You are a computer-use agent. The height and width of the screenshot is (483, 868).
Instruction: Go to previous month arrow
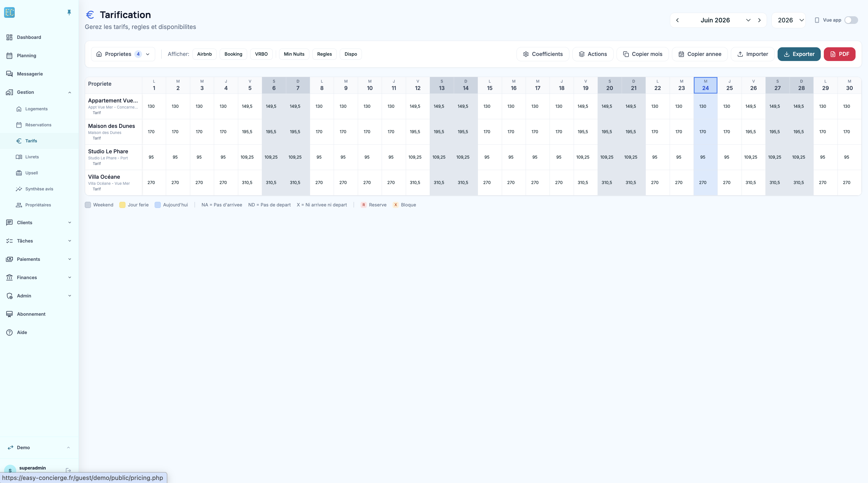pyautogui.click(x=677, y=20)
